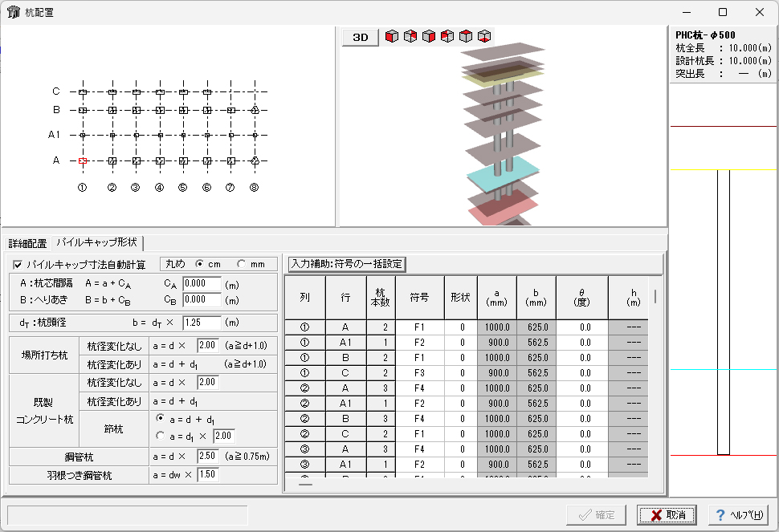The height and width of the screenshot is (532, 779).
Task: Select a = d1 × radio for 節杭
Action: (x=160, y=435)
